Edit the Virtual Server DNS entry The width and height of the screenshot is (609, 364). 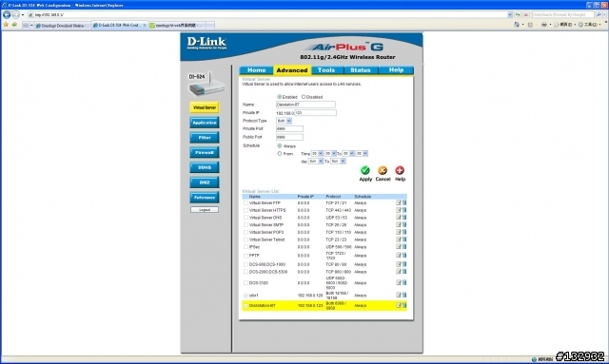click(398, 218)
